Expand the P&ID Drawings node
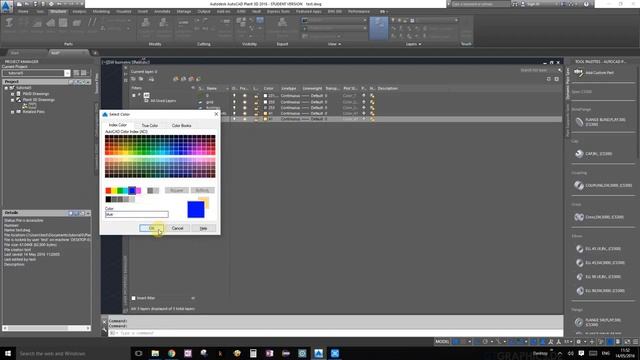The width and height of the screenshot is (640, 360). (x=12, y=93)
